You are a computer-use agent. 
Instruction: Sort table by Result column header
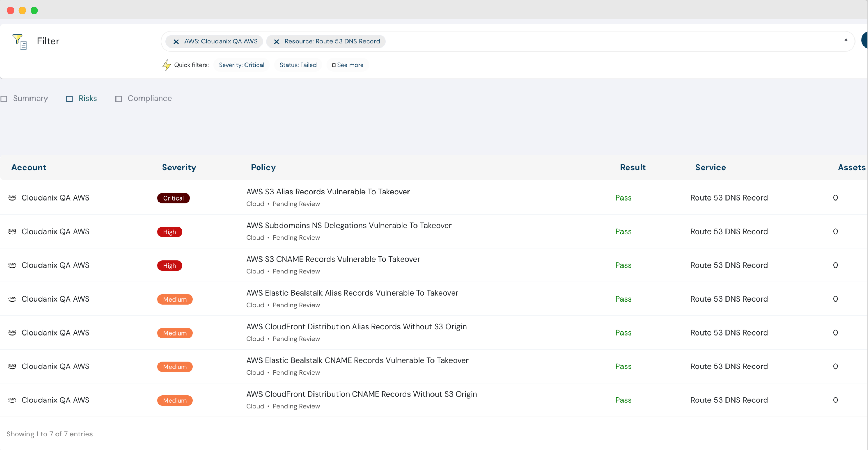click(633, 168)
